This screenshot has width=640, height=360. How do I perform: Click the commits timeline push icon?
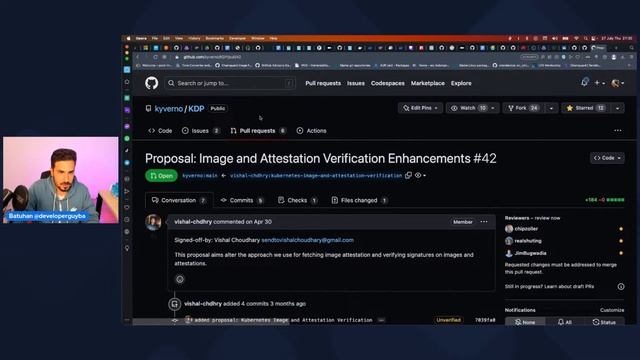[x=175, y=304]
